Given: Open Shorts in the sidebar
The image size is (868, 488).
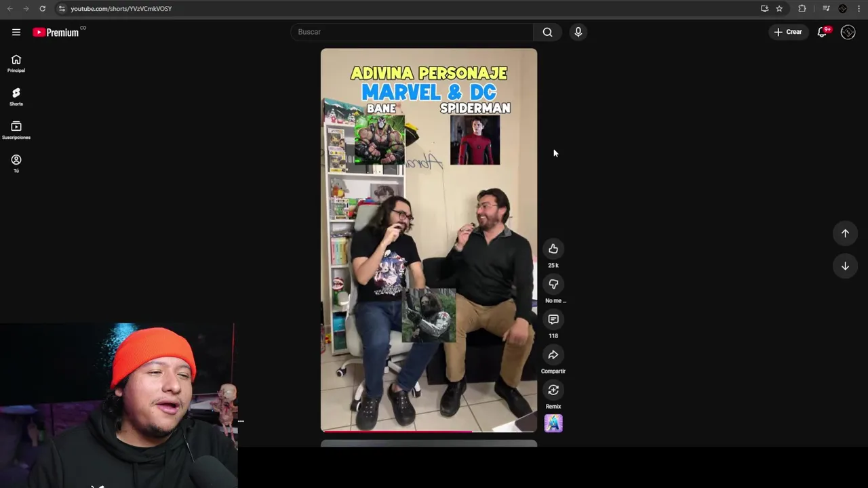Looking at the screenshot, I should pos(16,96).
